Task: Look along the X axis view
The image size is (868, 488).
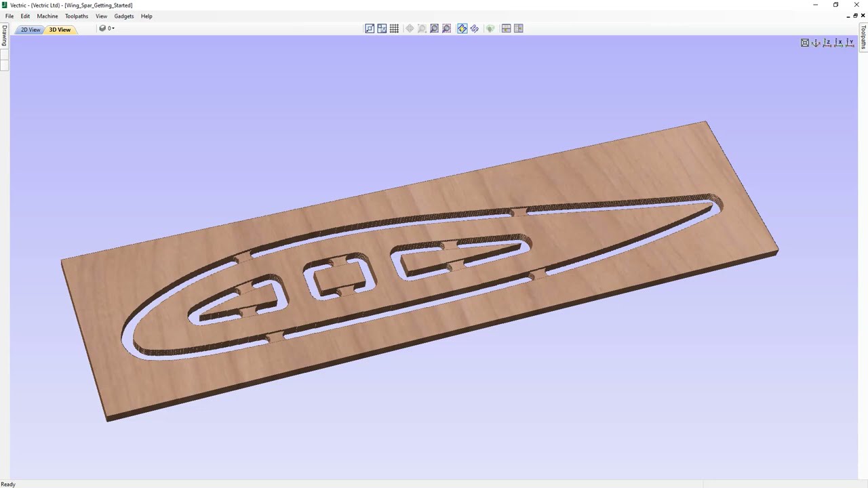Action: tap(838, 43)
